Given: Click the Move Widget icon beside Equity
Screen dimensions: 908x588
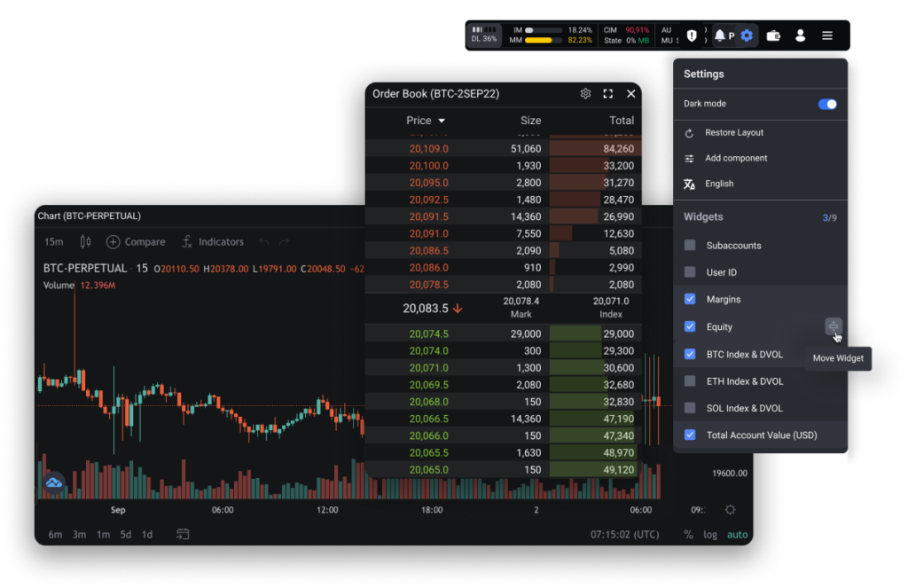Looking at the screenshot, I should coord(833,326).
